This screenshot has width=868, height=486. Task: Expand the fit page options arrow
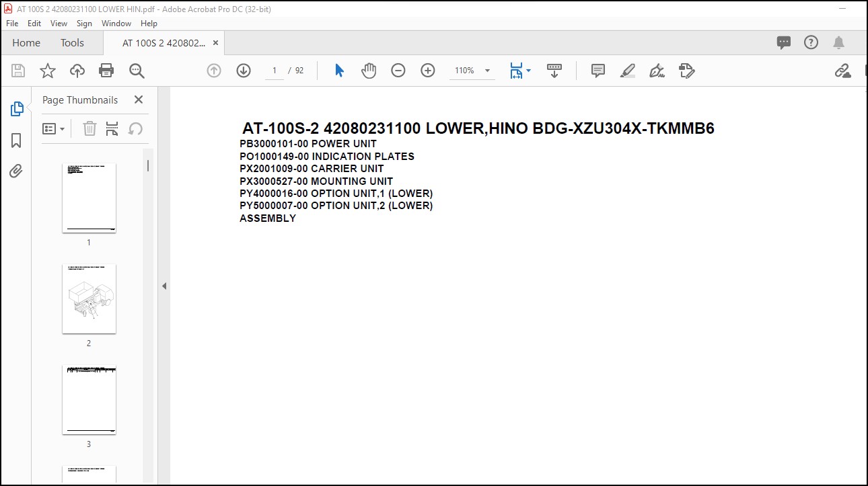(x=528, y=71)
